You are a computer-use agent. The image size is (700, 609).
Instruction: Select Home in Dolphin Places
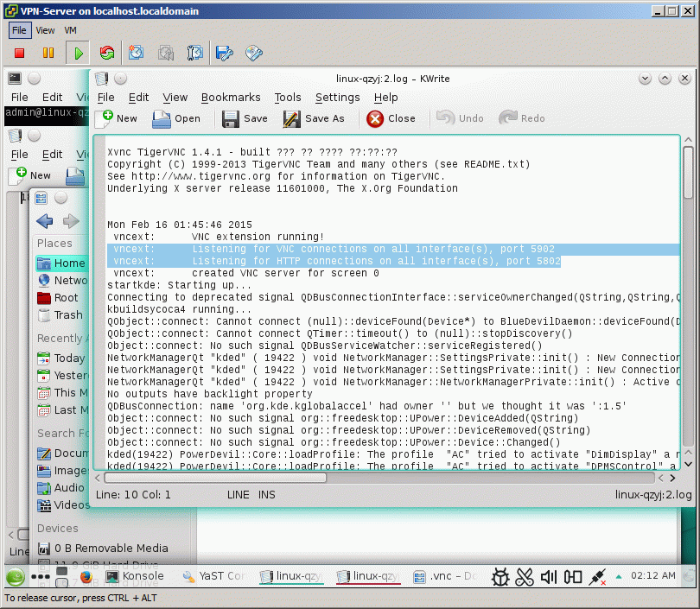[61, 263]
